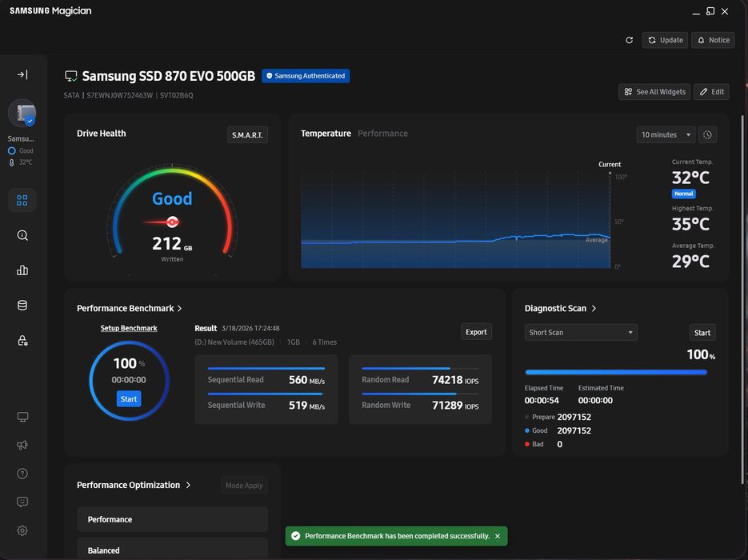Open the S.M.A.R.T. details button

[247, 135]
